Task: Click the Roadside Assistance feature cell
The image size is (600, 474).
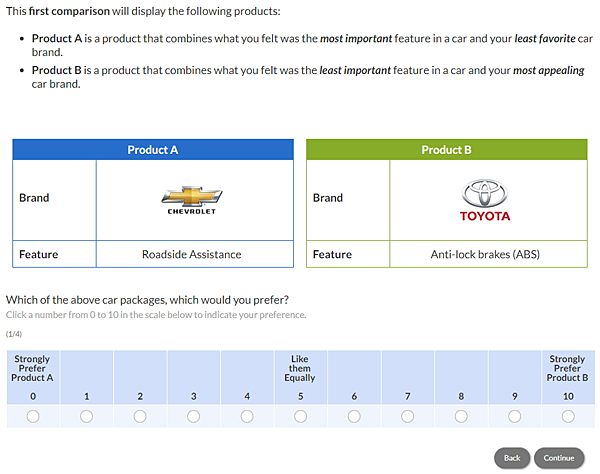Action: point(191,254)
